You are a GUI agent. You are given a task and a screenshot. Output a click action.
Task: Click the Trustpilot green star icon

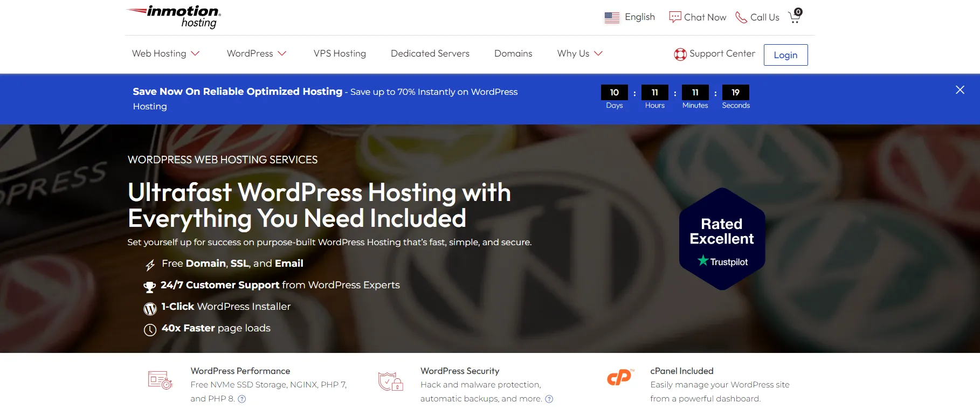pos(703,261)
